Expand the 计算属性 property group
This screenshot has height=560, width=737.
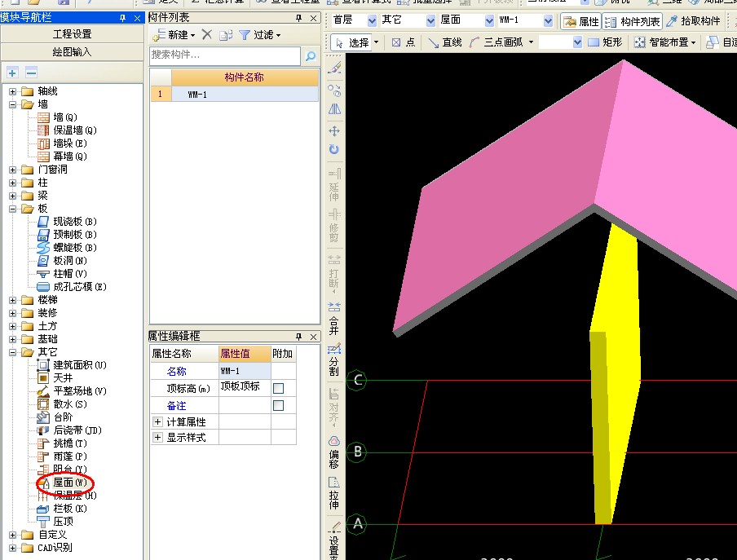(x=157, y=422)
